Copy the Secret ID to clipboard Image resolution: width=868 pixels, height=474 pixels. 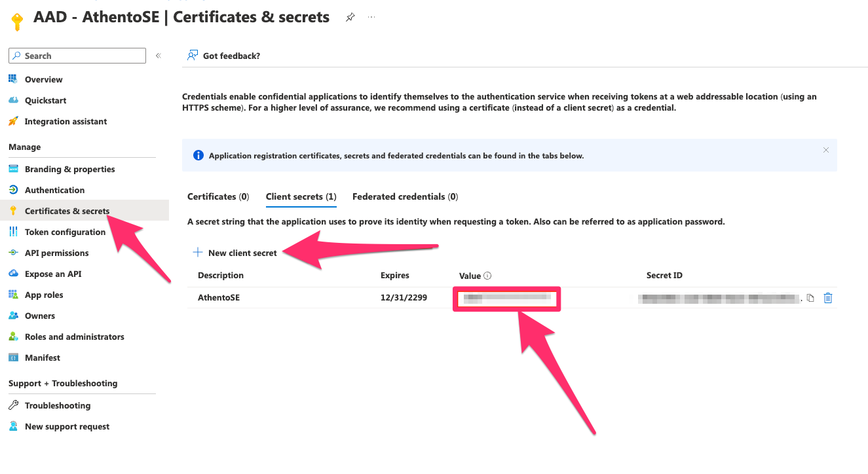coord(810,298)
